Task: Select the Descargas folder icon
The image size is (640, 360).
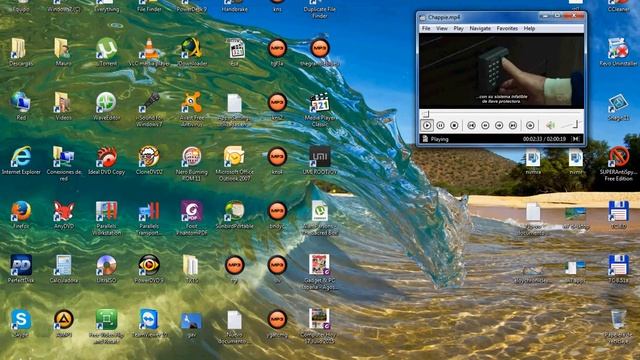Action: 20,52
